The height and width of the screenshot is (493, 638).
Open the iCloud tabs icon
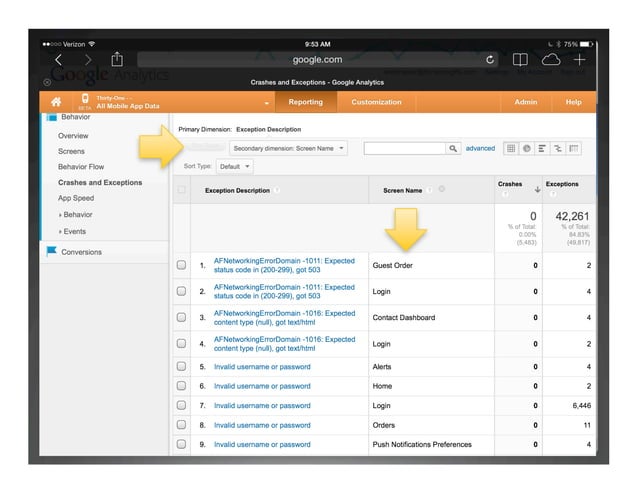point(549,60)
